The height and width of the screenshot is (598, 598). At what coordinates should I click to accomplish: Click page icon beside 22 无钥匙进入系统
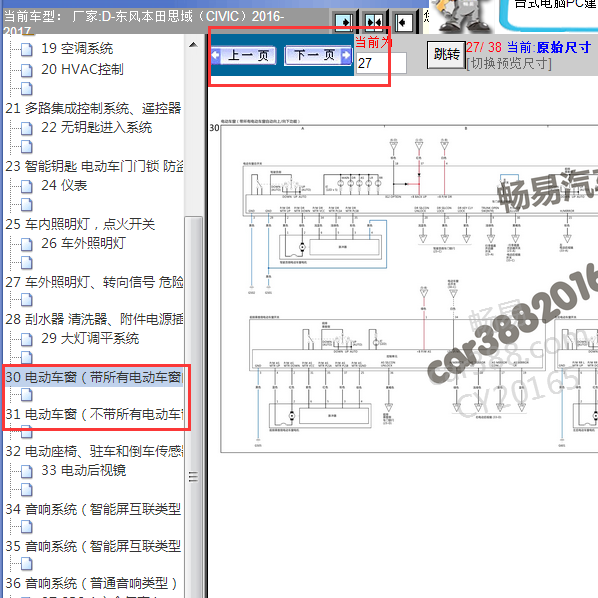click(26, 128)
